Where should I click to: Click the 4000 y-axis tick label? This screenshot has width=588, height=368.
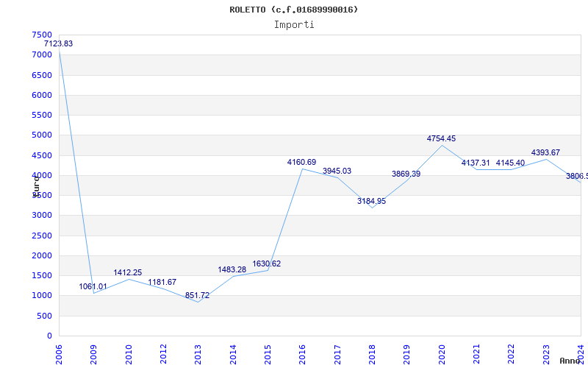tap(42, 175)
